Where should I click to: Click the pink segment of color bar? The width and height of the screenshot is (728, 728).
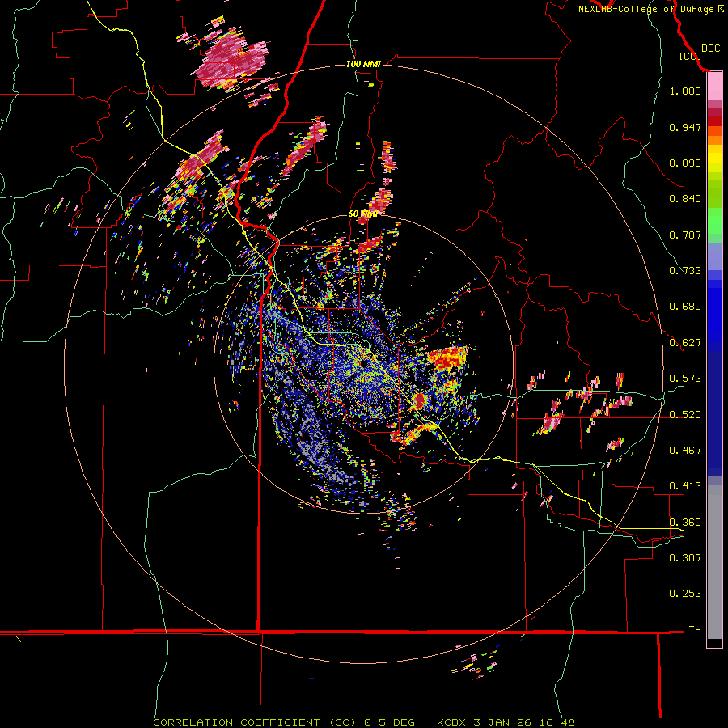pos(714,87)
